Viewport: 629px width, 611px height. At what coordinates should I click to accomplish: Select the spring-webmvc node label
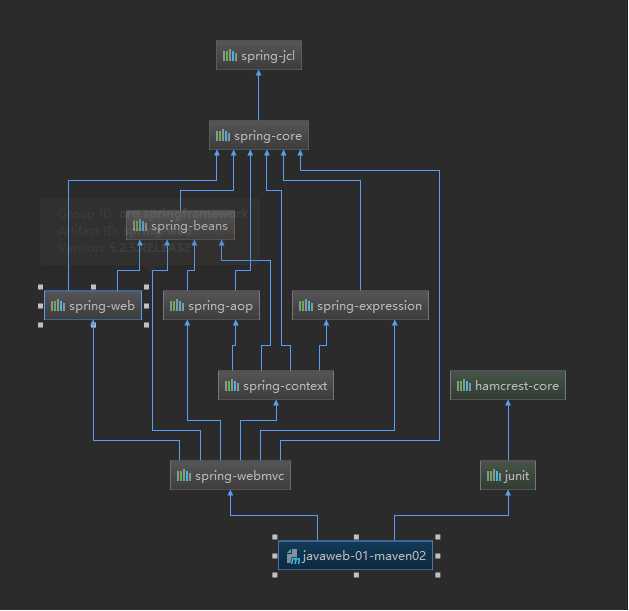click(x=239, y=476)
